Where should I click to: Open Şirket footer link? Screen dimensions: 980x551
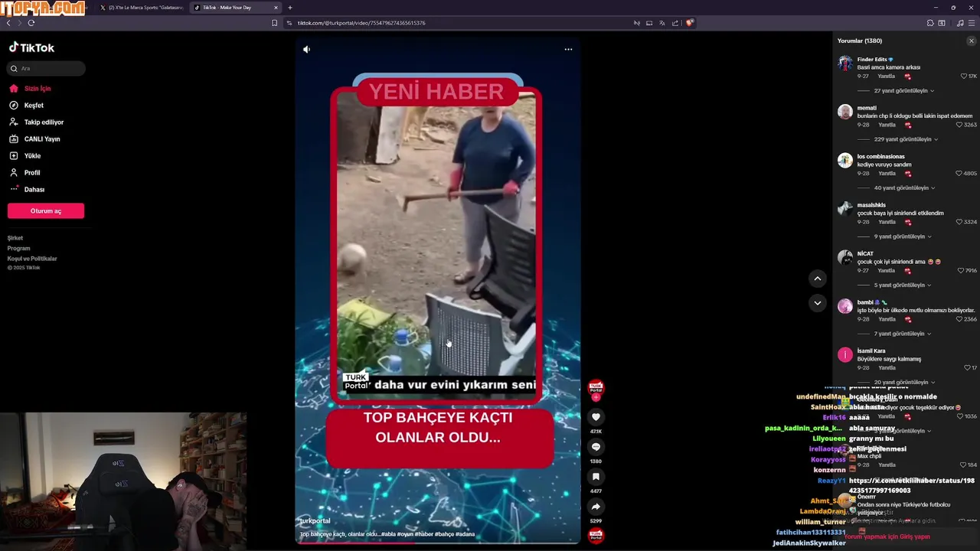pyautogui.click(x=15, y=238)
